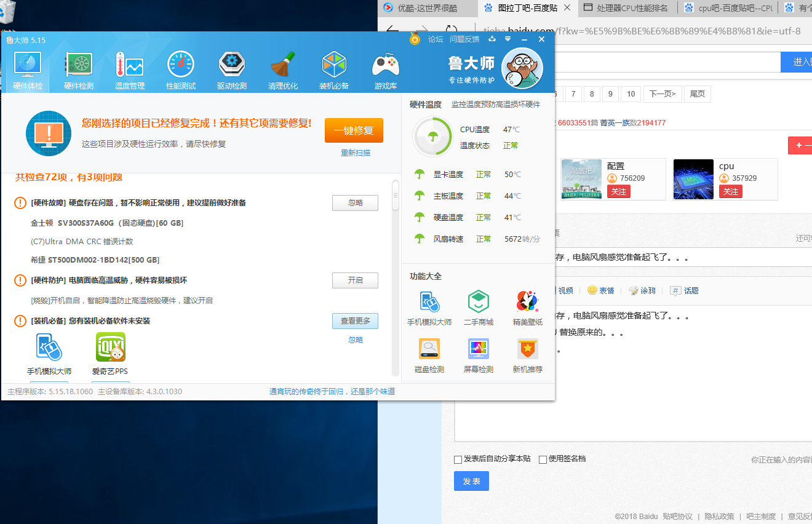Viewport: 812px width, 524px height.
Task: Click the browser back arrow
Action: [x=392, y=31]
